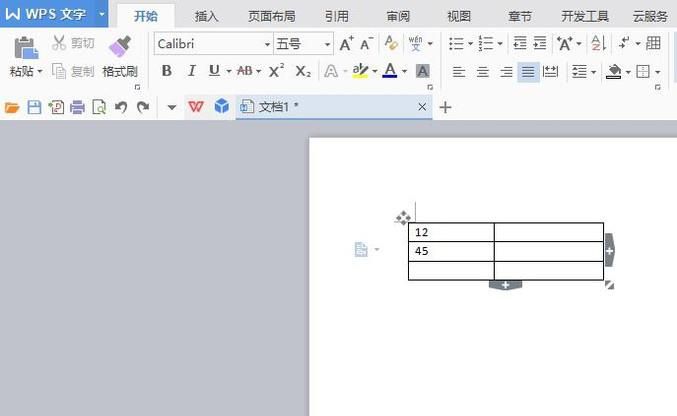Viewport: 677px width, 416px height.
Task: Open font color dropdown arrow
Action: [404, 71]
